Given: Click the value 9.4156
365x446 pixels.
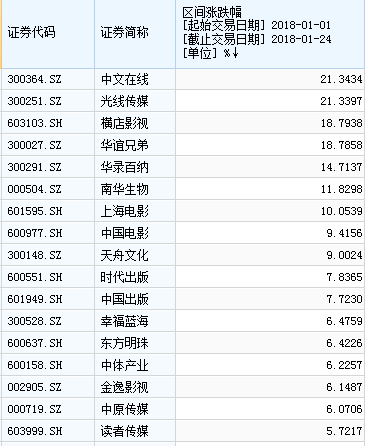Looking at the screenshot, I should click(344, 233).
